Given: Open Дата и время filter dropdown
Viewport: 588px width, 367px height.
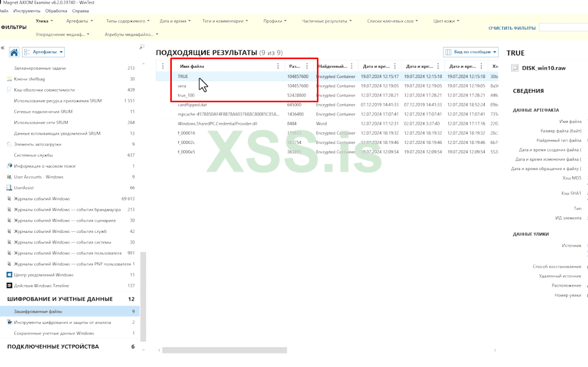Looking at the screenshot, I should tap(175, 21).
